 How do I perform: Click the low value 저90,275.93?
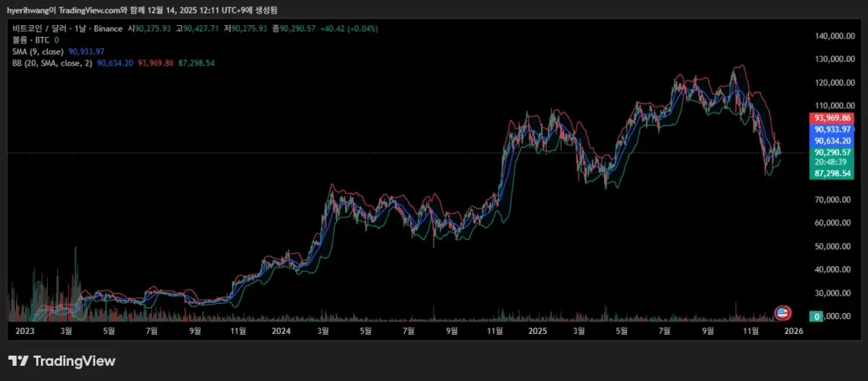(x=245, y=28)
